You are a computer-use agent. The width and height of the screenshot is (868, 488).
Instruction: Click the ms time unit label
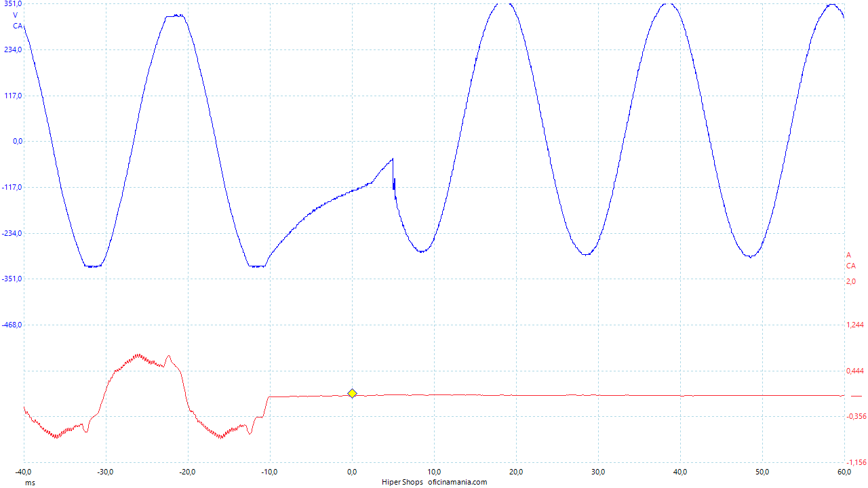(x=29, y=483)
